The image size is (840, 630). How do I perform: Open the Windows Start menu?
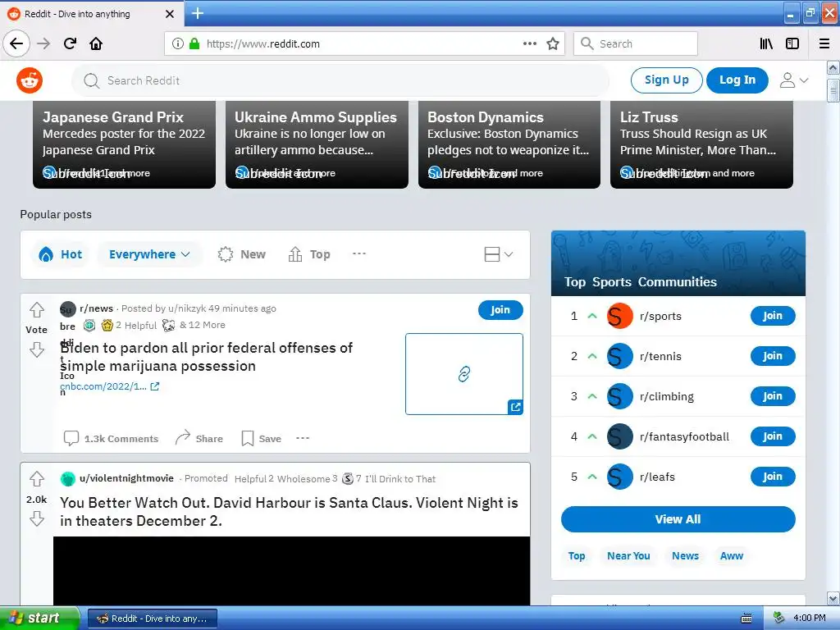coord(39,619)
